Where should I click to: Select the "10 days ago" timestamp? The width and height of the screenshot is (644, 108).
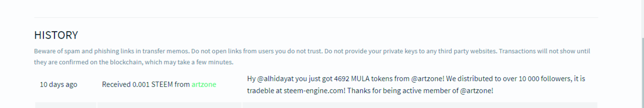[59, 85]
